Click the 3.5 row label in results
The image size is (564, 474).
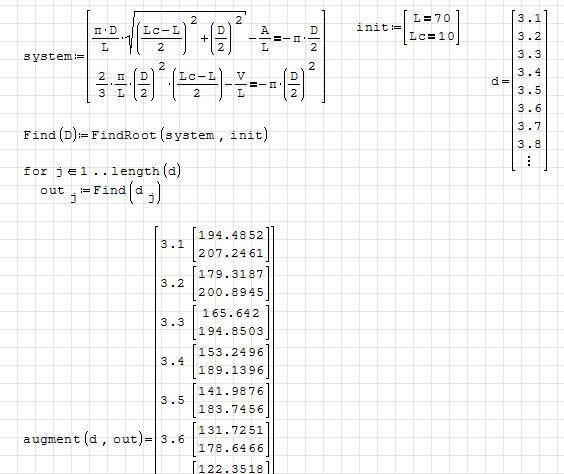tap(172, 400)
